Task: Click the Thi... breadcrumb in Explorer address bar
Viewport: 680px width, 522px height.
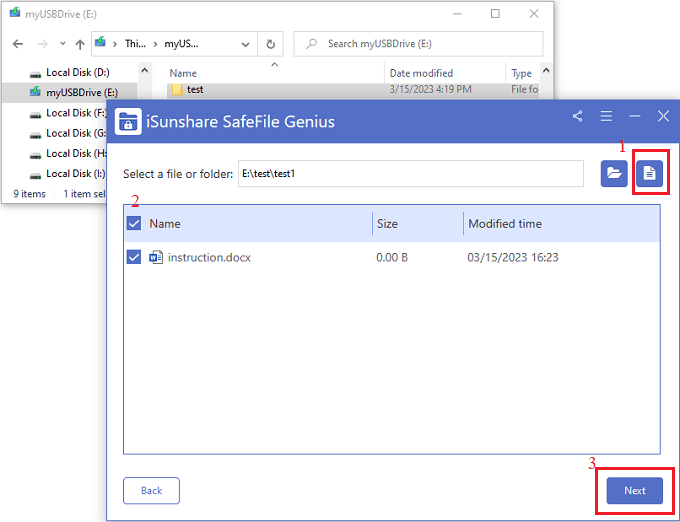Action: point(135,44)
